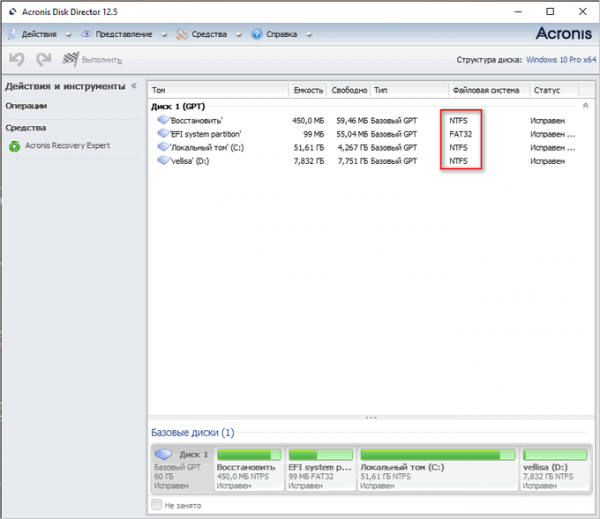Screen dimensions: 600x519
Task: Select the 'EFI system partition' row
Action: [371, 134]
